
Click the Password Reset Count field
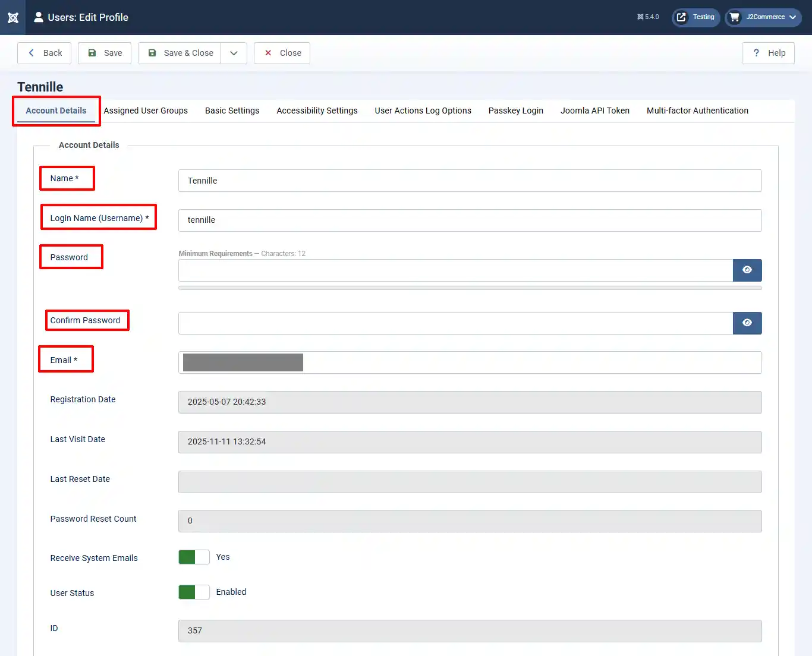point(470,521)
